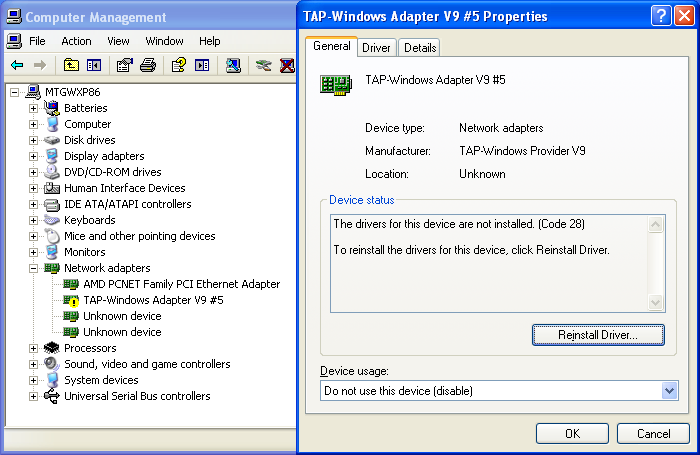Open the File menu

click(37, 41)
